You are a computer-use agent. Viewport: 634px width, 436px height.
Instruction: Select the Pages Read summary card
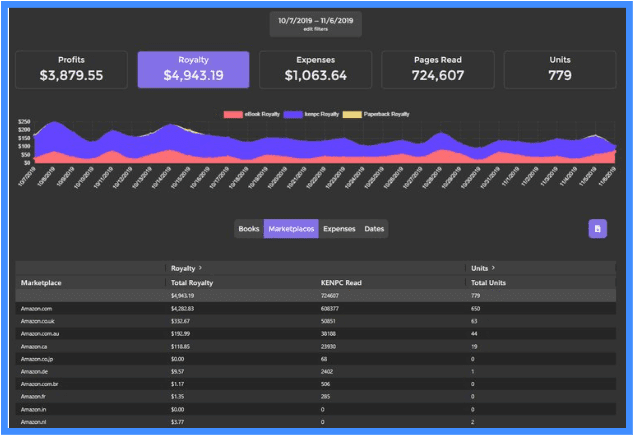(x=437, y=69)
